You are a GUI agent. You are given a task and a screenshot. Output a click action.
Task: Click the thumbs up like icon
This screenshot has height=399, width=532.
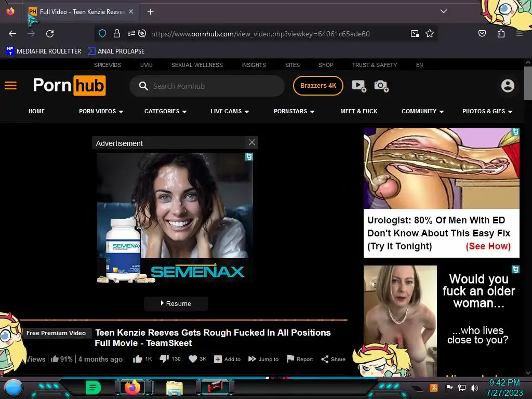click(x=137, y=359)
